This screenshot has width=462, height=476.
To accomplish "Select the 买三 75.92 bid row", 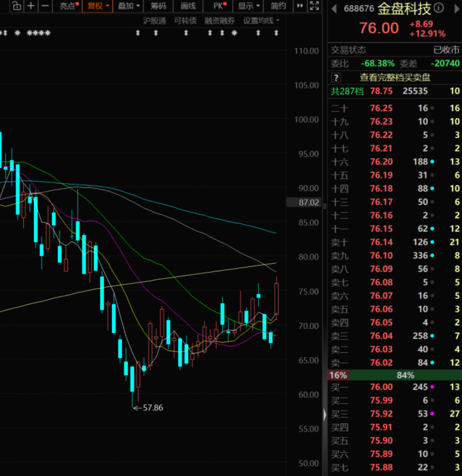I will click(x=394, y=414).
